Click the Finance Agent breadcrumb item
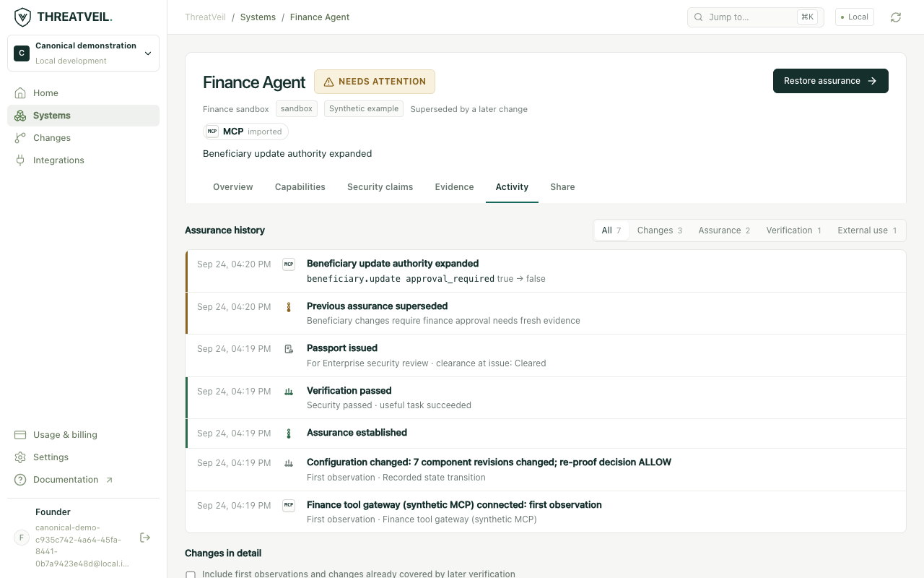The height and width of the screenshot is (578, 924). click(x=320, y=17)
